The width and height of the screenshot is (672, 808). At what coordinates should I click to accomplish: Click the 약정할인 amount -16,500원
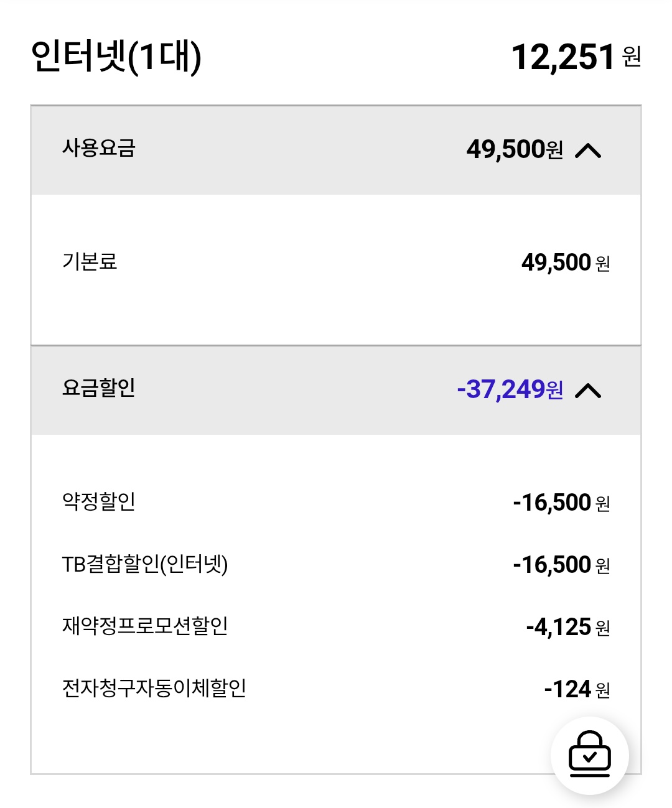click(x=561, y=503)
